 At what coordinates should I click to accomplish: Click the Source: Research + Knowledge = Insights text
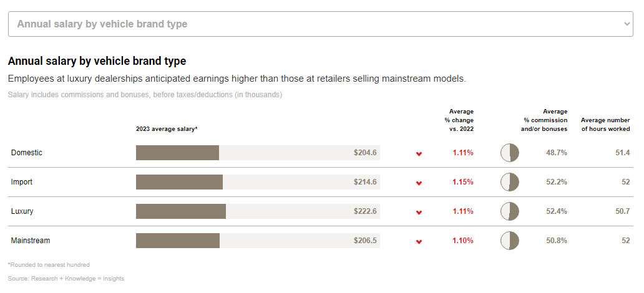pos(66,279)
